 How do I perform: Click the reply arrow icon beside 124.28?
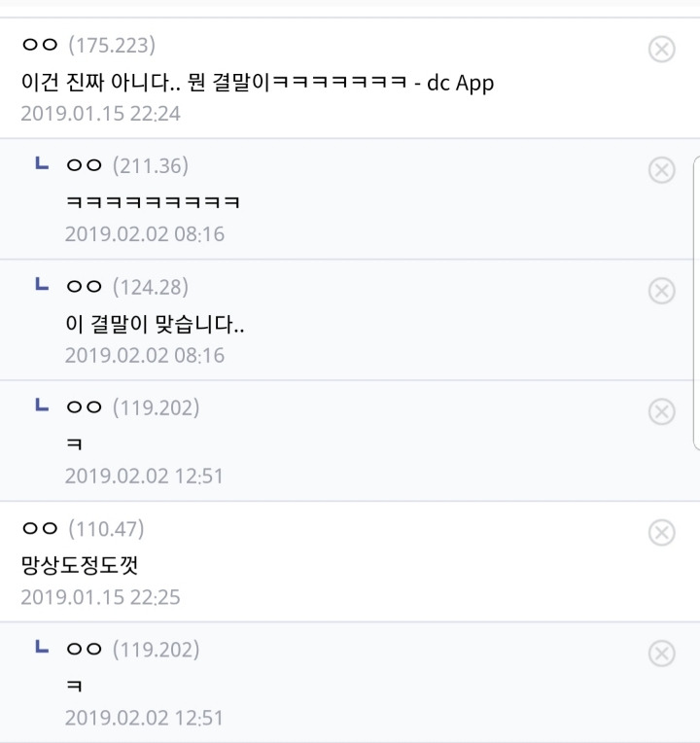coord(42,284)
